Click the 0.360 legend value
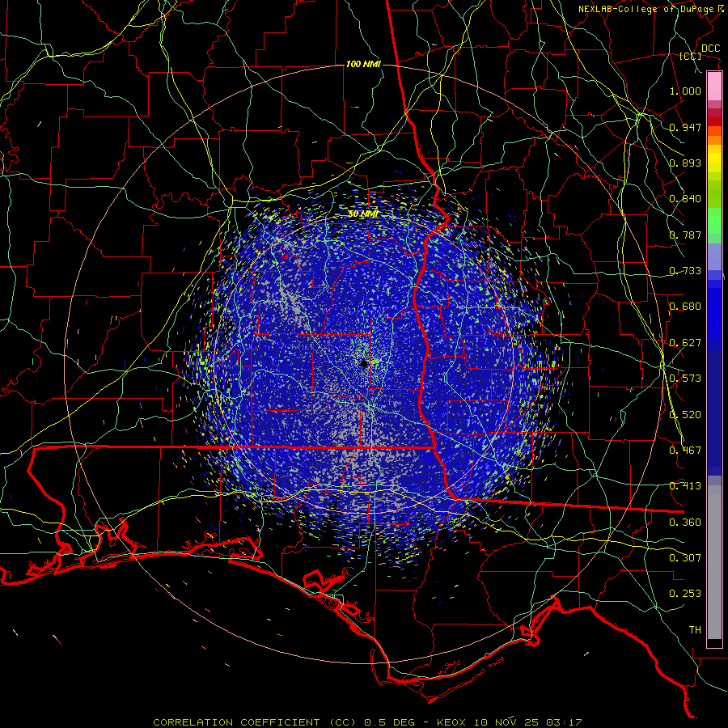 (x=685, y=523)
